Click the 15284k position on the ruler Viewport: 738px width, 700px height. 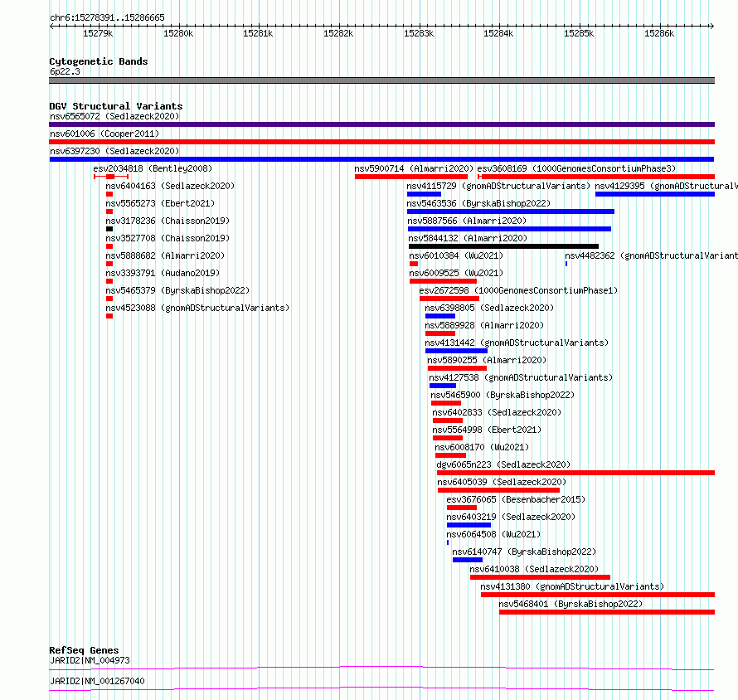498,33
